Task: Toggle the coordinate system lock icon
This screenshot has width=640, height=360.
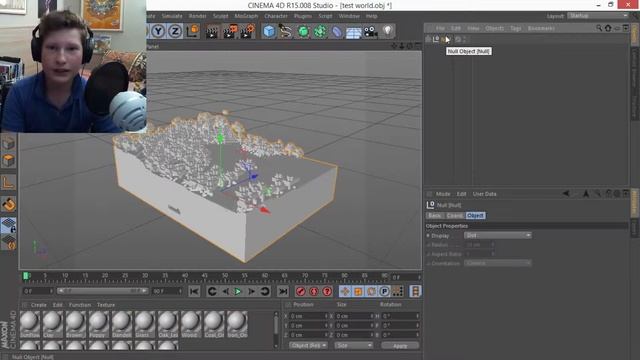Action: click(193, 31)
